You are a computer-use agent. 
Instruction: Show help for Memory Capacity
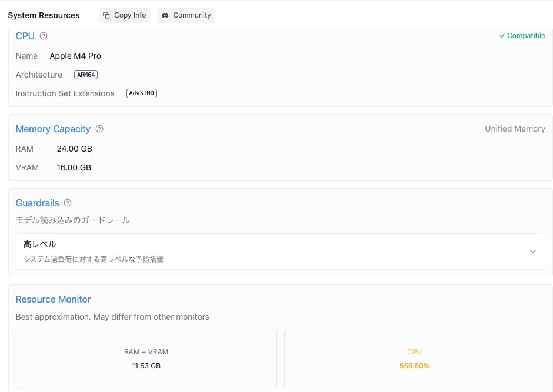99,129
